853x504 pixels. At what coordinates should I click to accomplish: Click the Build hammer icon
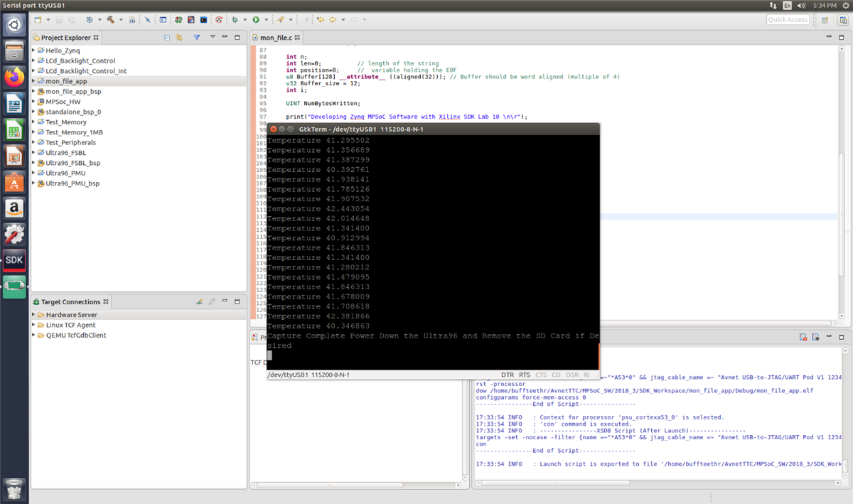point(111,20)
